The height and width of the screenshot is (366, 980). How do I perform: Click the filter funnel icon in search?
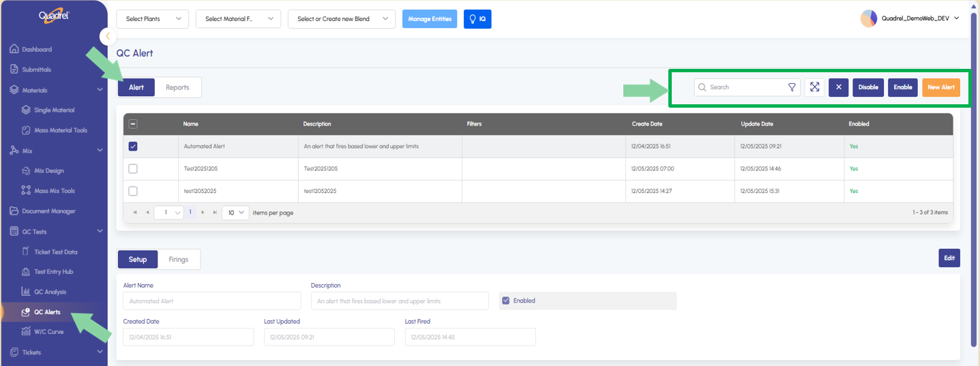point(792,87)
